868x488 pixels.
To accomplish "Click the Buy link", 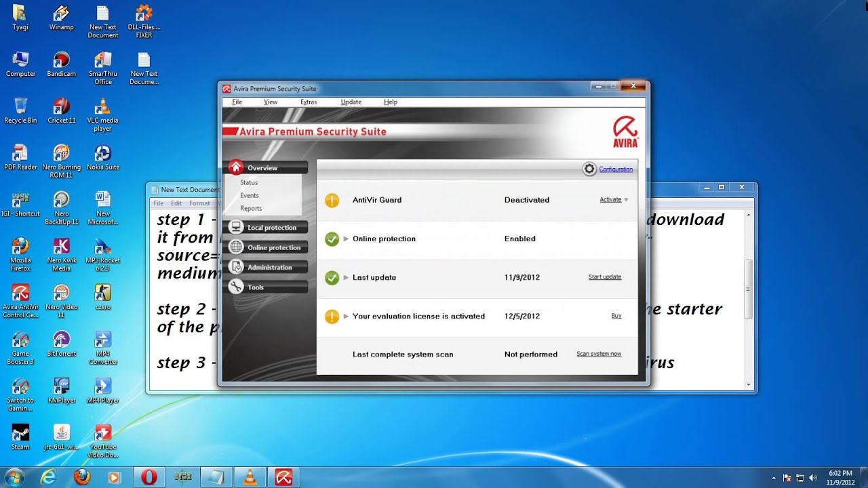I will (616, 316).
